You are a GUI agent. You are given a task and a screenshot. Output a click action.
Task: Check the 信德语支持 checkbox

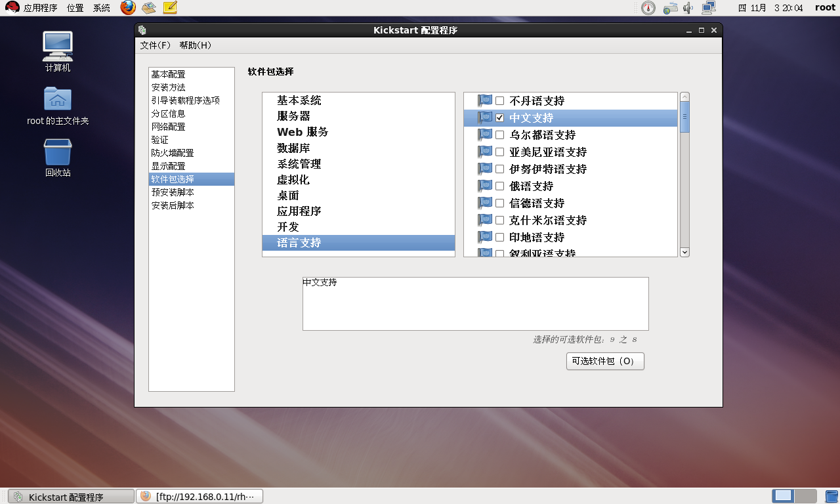500,203
